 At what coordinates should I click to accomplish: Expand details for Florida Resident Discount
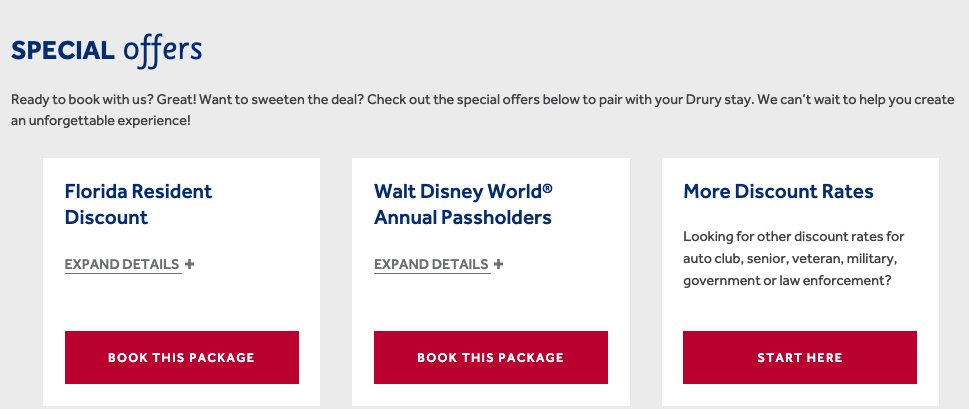122,265
